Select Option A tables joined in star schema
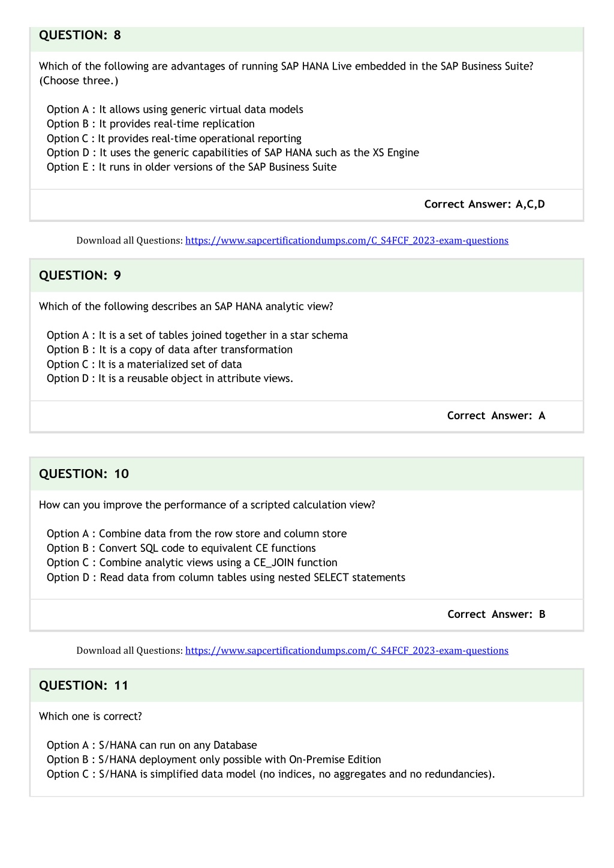 point(197,335)
